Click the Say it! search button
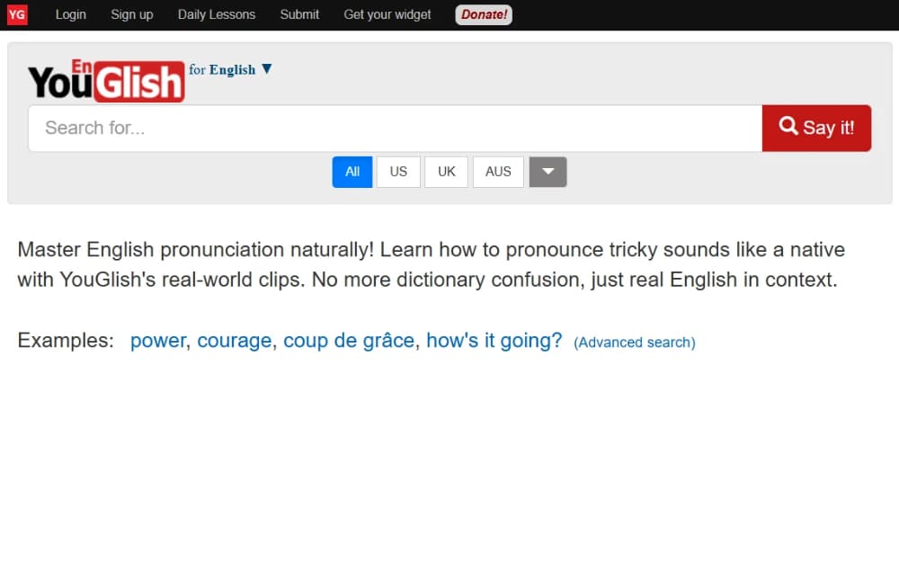This screenshot has width=899, height=588. [x=816, y=128]
